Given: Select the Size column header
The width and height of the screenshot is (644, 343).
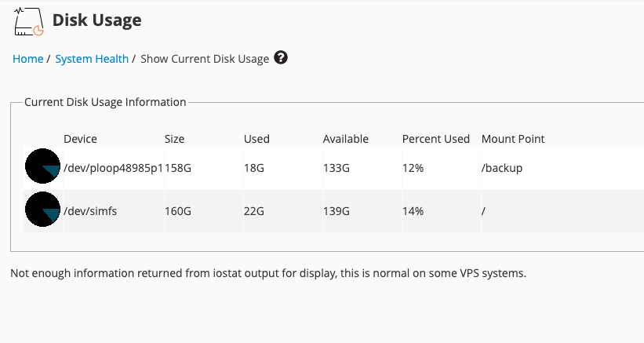Looking at the screenshot, I should point(174,139).
